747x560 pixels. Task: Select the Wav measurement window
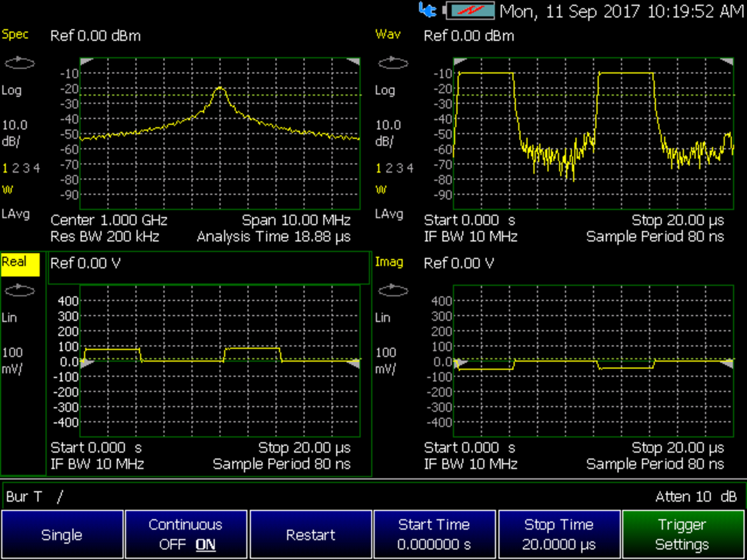point(388,35)
